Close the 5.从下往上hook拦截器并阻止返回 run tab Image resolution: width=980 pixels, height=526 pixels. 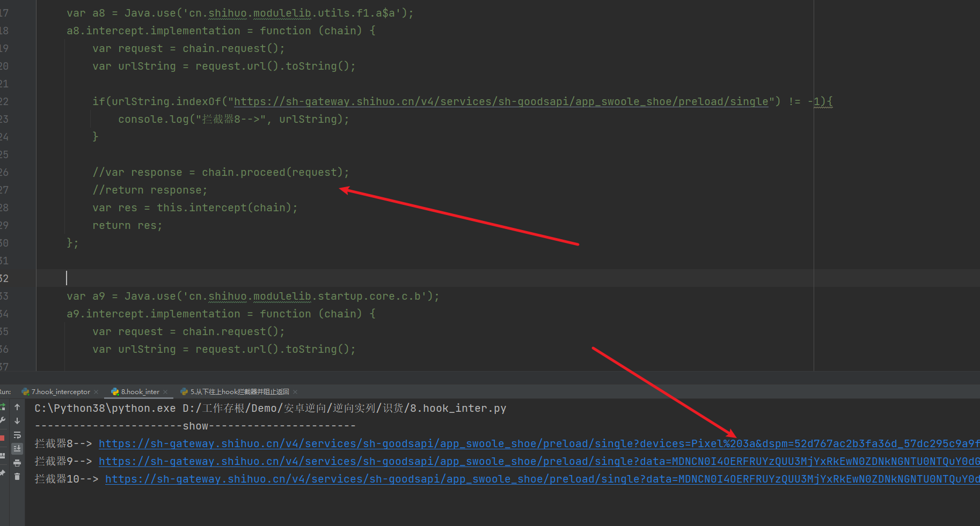pyautogui.click(x=295, y=392)
